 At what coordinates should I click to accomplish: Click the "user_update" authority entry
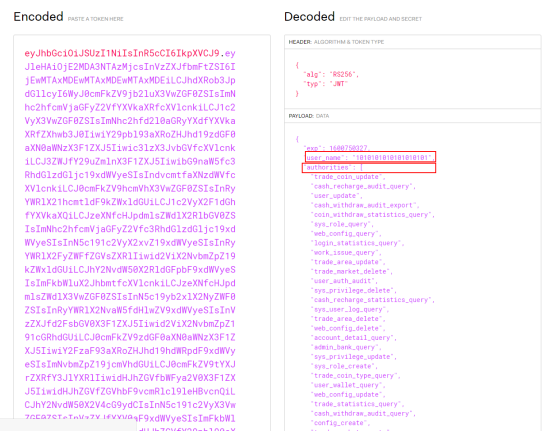click(337, 196)
